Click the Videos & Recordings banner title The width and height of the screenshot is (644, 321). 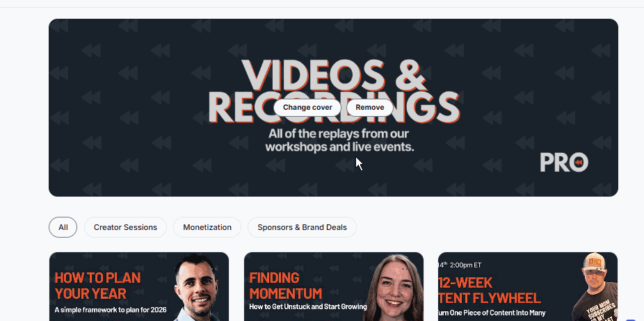334,92
